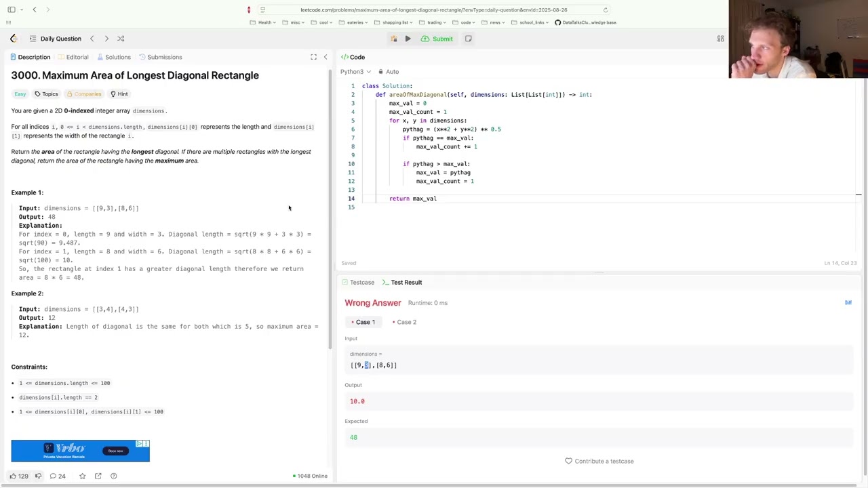This screenshot has height=488, width=868.
Task: Expand the Hint section
Action: pos(119,94)
